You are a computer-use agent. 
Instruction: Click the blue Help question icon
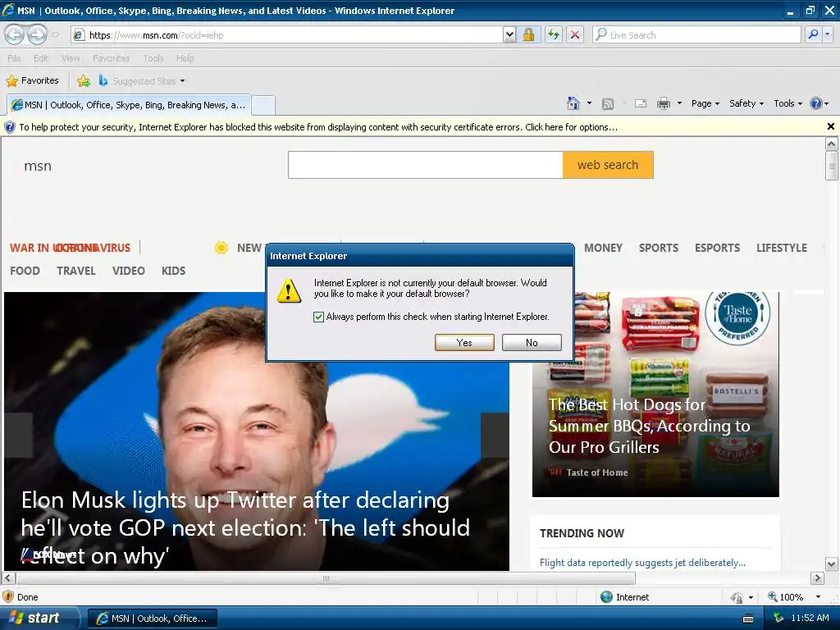point(816,103)
